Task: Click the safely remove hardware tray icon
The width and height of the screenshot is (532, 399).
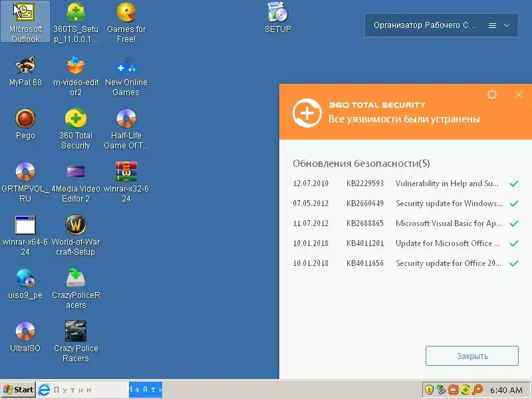Action: 441,390
